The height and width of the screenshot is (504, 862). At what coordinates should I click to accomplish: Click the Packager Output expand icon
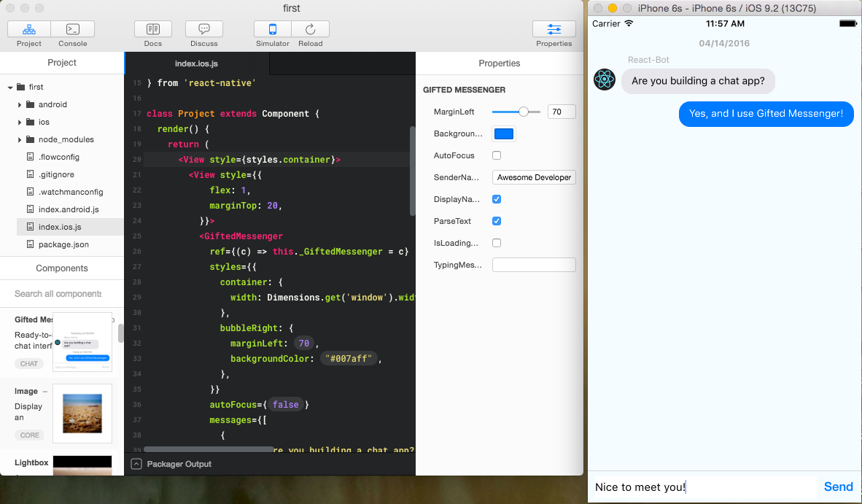click(136, 465)
